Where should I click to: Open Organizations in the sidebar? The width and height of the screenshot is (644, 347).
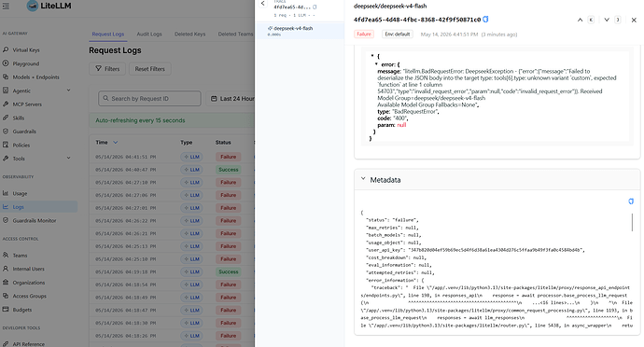click(29, 283)
